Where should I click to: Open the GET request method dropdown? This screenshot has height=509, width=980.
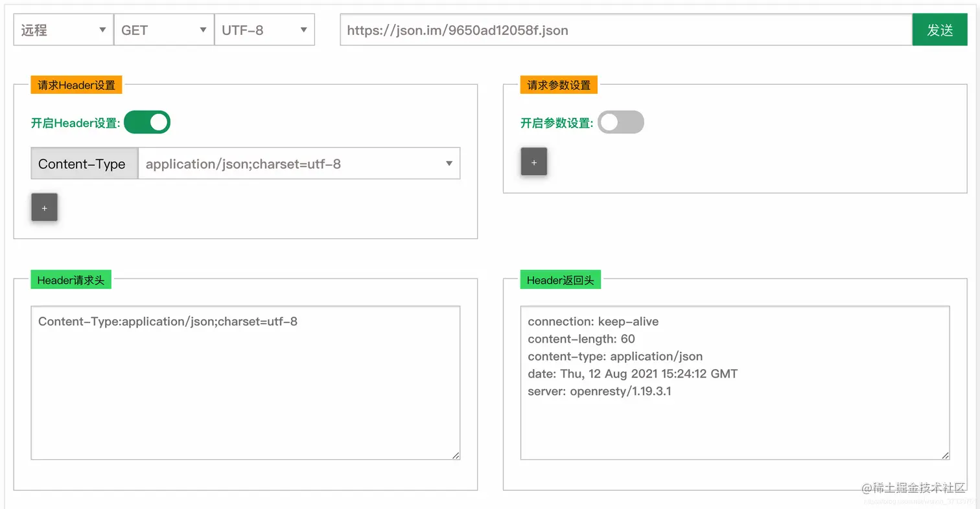coord(164,30)
